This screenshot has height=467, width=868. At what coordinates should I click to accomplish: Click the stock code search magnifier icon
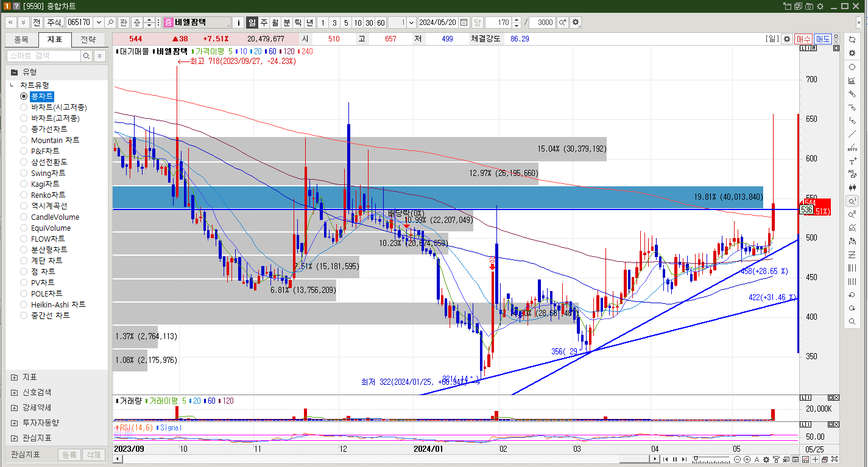click(111, 23)
